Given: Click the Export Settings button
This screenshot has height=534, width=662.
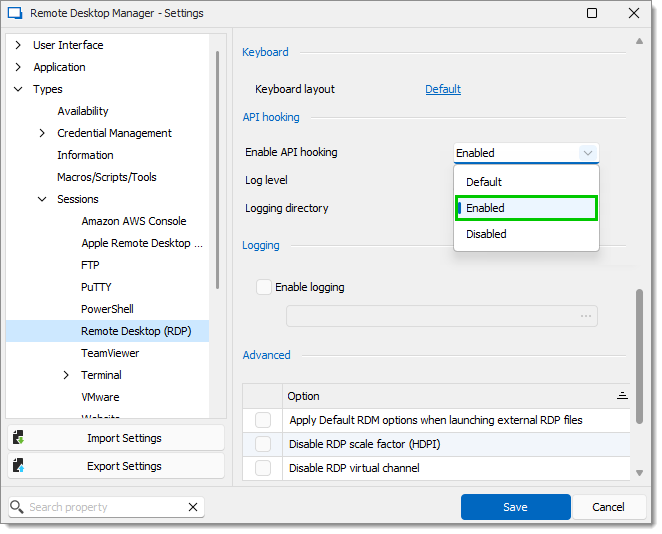Looking at the screenshot, I should 116,466.
